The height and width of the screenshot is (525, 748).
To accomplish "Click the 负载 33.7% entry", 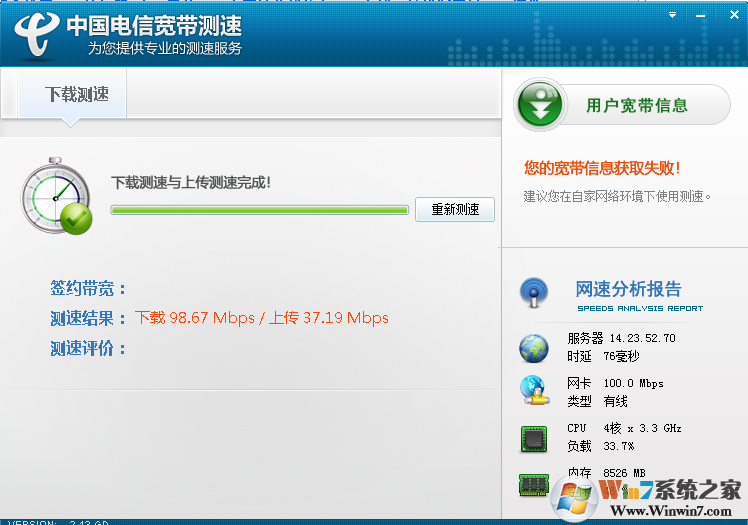I will 601,446.
